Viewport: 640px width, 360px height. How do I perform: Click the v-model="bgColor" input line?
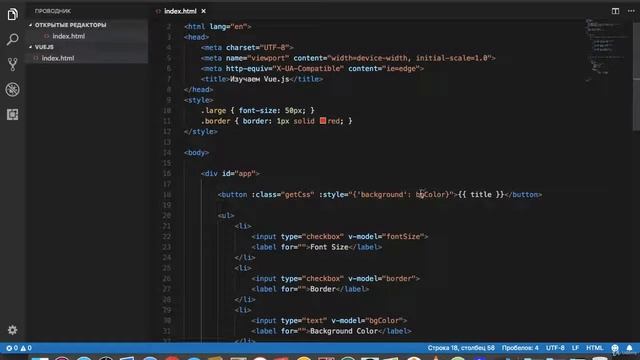329,321
